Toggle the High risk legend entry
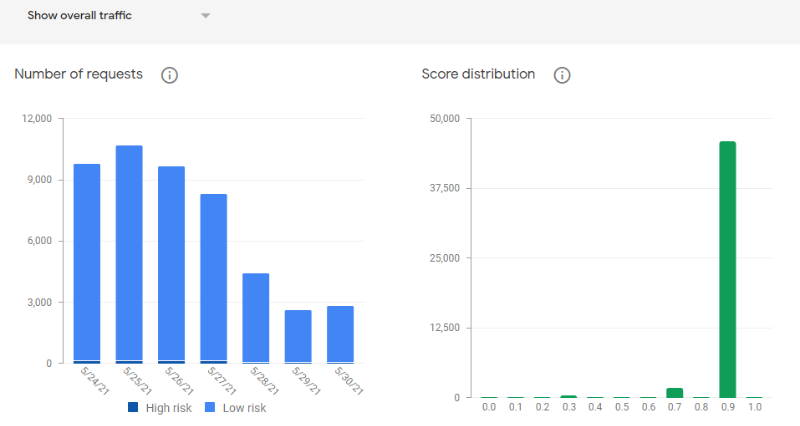 coord(160,407)
